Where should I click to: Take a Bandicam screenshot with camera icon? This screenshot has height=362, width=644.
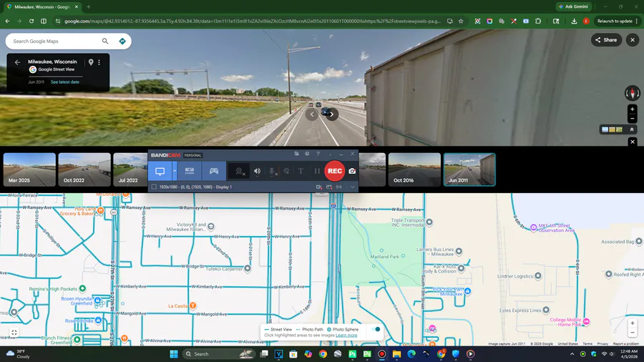[352, 171]
